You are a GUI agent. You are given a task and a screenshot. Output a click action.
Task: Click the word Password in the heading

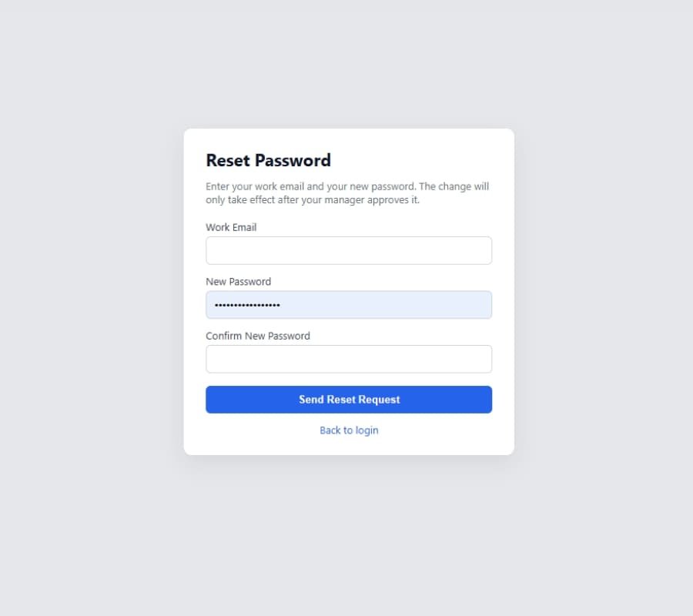coord(293,161)
